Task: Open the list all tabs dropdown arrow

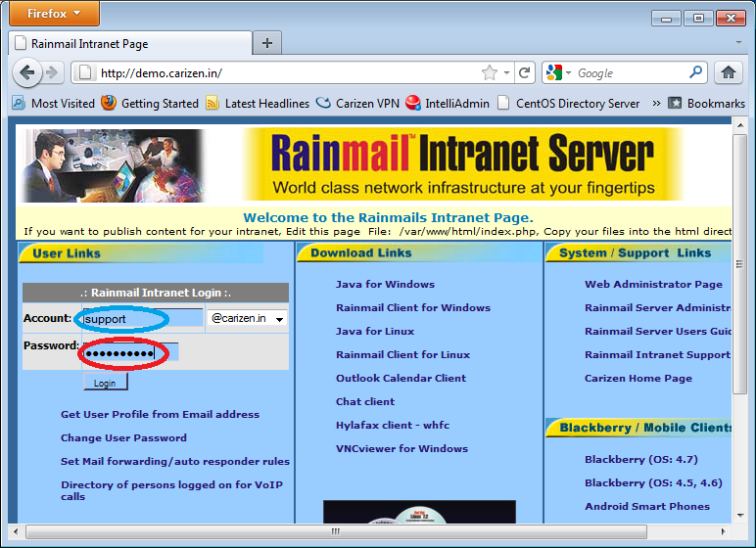Action: click(x=738, y=43)
